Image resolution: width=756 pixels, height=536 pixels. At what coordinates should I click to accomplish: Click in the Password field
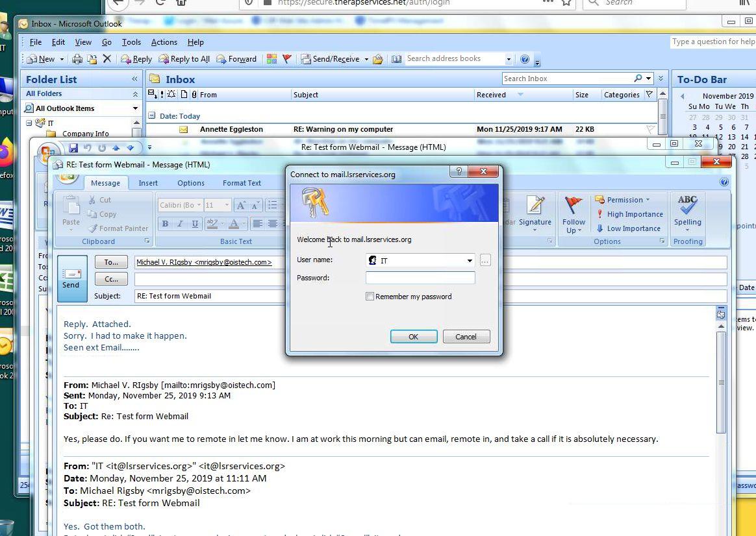tap(420, 278)
